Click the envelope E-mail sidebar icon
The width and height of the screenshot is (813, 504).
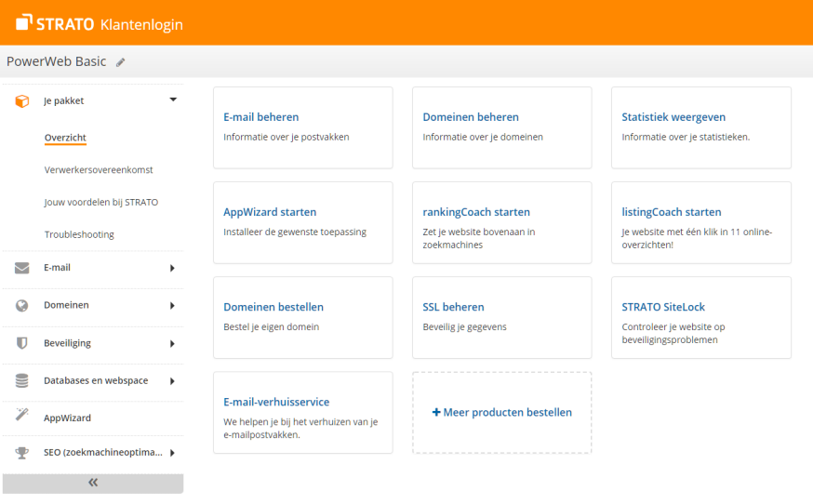tap(21, 268)
